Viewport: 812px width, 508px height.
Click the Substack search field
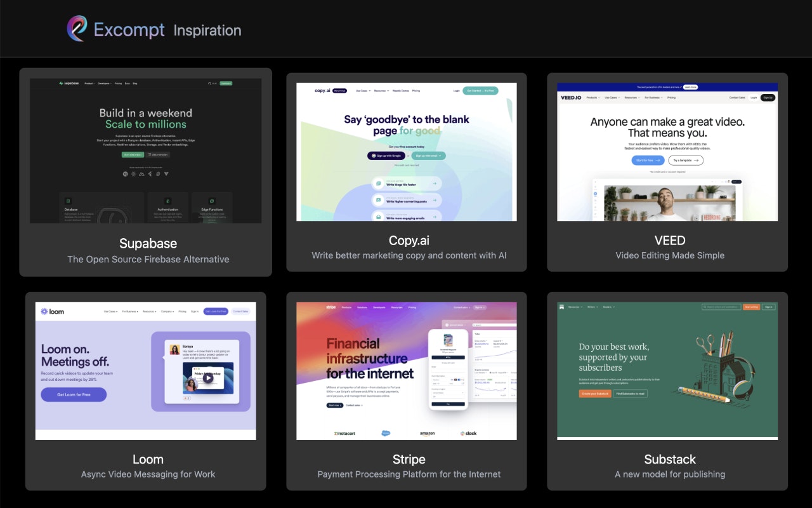pos(722,307)
